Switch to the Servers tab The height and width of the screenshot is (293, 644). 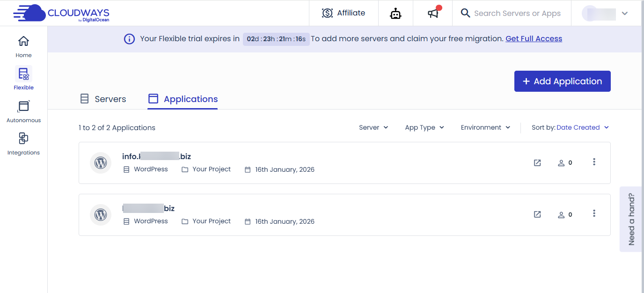103,99
